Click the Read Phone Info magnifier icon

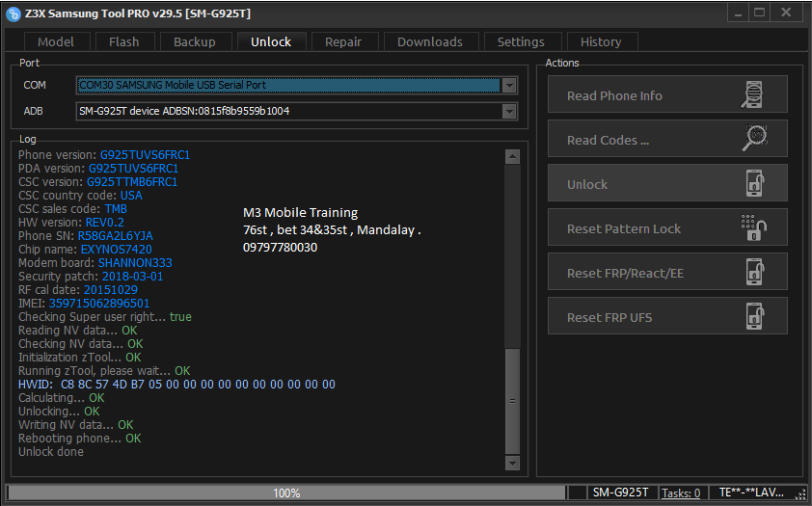(753, 94)
